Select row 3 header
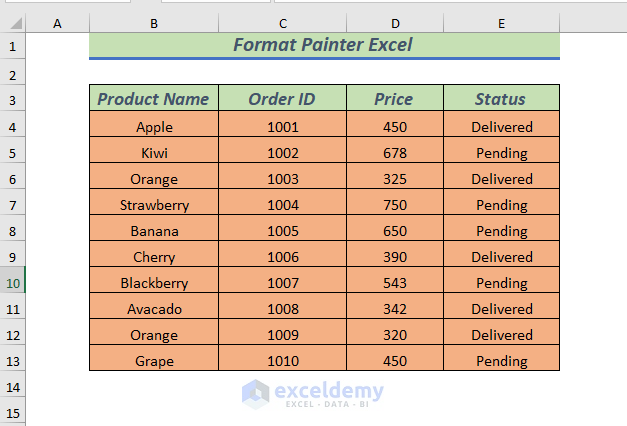This screenshot has height=426, width=627. pos(12,100)
